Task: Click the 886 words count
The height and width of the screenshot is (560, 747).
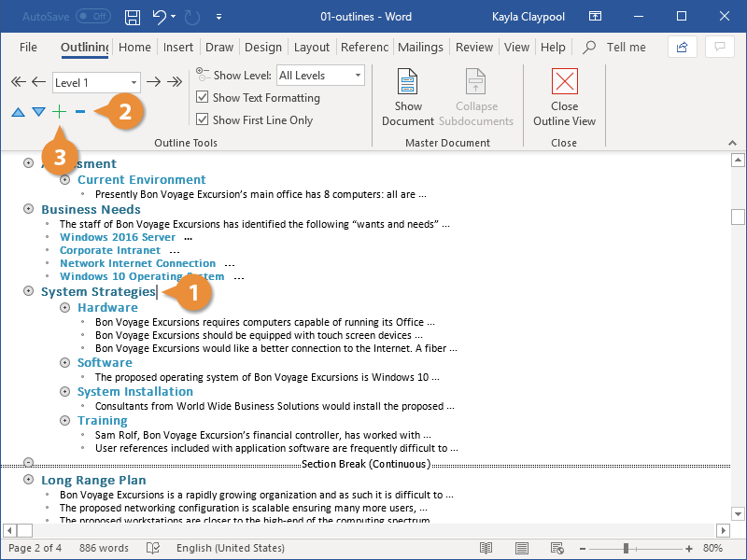Action: 104,548
